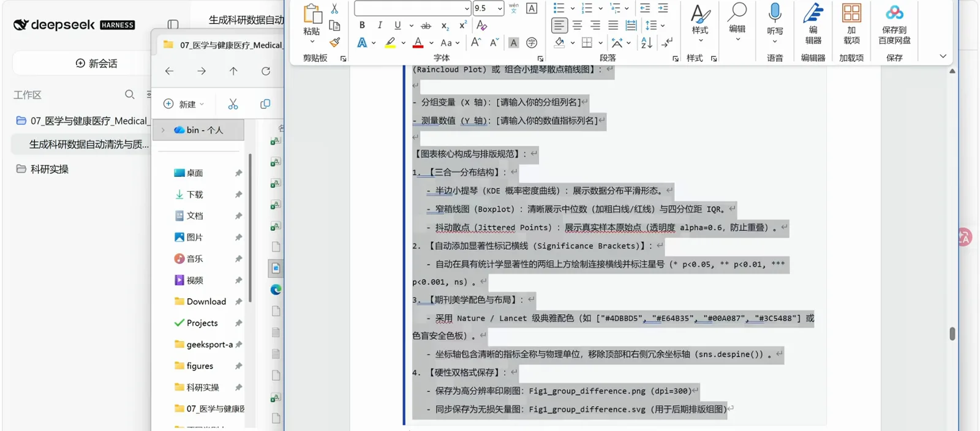This screenshot has height=431, width=980.
Task: Activate the Format Painter brush
Action: 334,42
